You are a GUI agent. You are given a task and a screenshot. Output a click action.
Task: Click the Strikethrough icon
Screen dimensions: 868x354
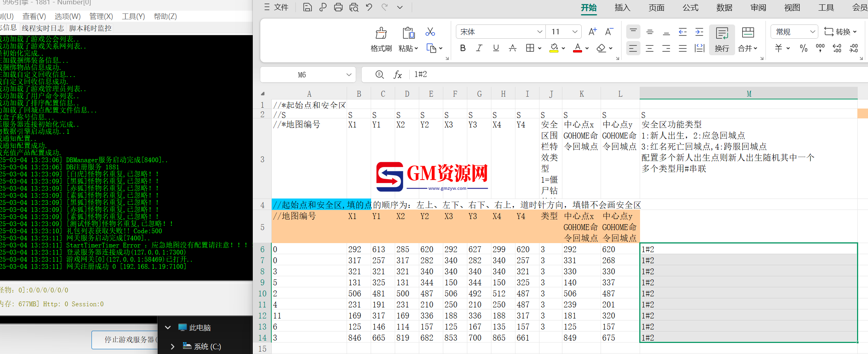point(513,48)
